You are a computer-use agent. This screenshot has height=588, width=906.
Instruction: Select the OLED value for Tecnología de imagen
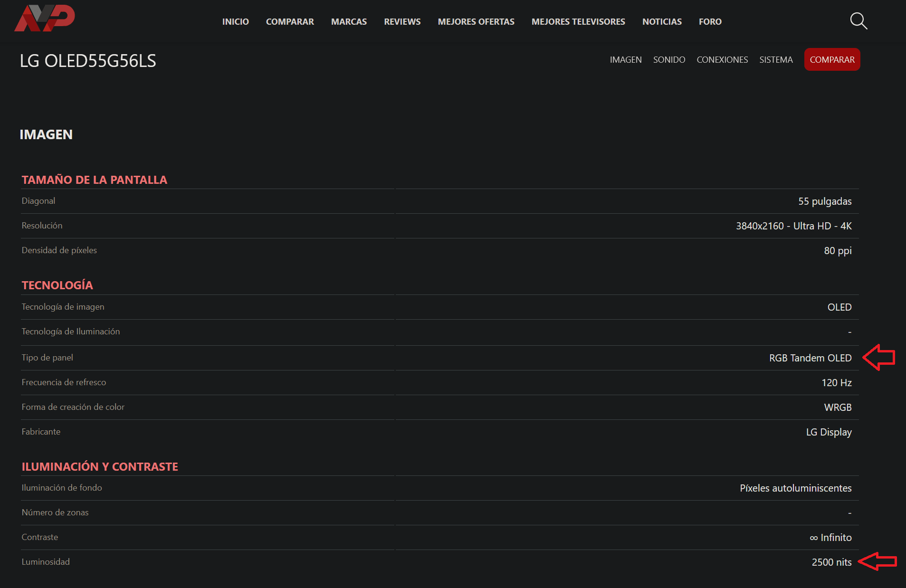[x=839, y=307]
